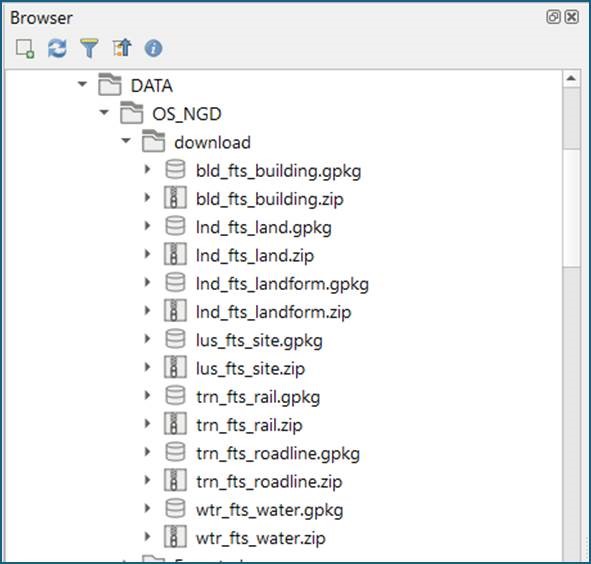591x564 pixels.
Task: Collapse the DATA folder
Action: (82, 84)
